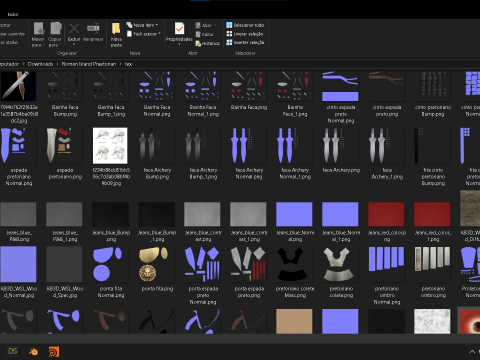The image size is (480, 360).
Task: Go to Roman Island Praetorian in the breadcrumb
Action: [x=89, y=64]
